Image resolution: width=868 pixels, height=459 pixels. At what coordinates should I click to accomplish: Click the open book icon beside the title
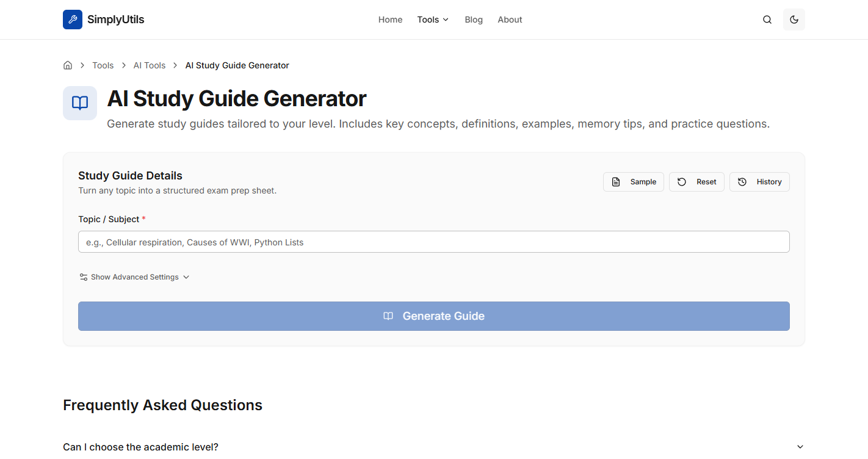point(80,103)
